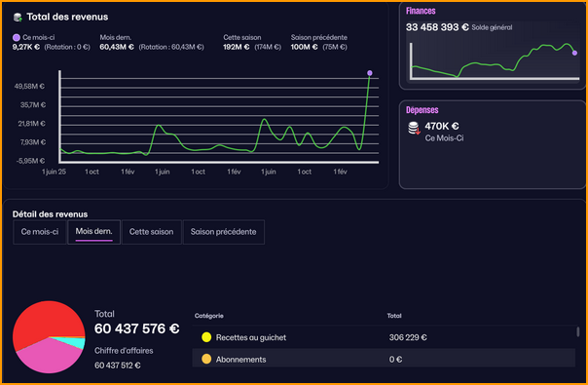Click the Dépenses coins icon with red arrow
This screenshot has width=588, height=385.
414,128
